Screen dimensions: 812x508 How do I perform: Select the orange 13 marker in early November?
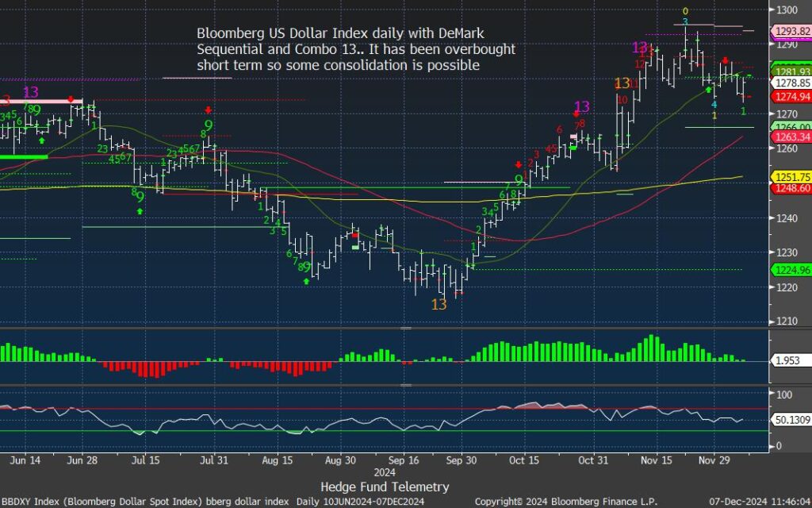tap(622, 83)
